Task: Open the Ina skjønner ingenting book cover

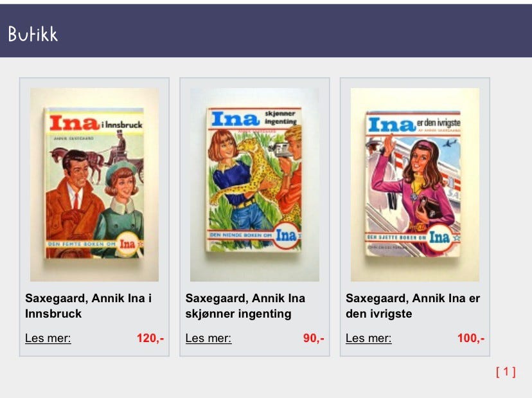Action: pos(254,185)
